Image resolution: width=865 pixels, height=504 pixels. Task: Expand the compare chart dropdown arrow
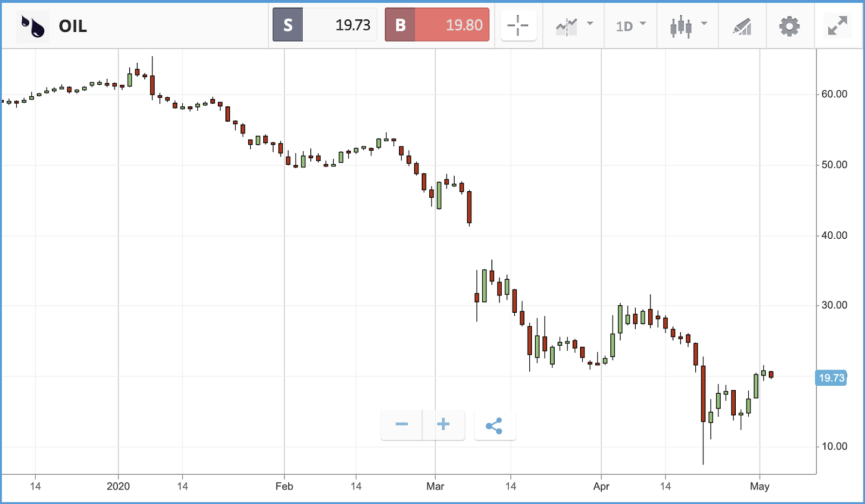point(590,24)
